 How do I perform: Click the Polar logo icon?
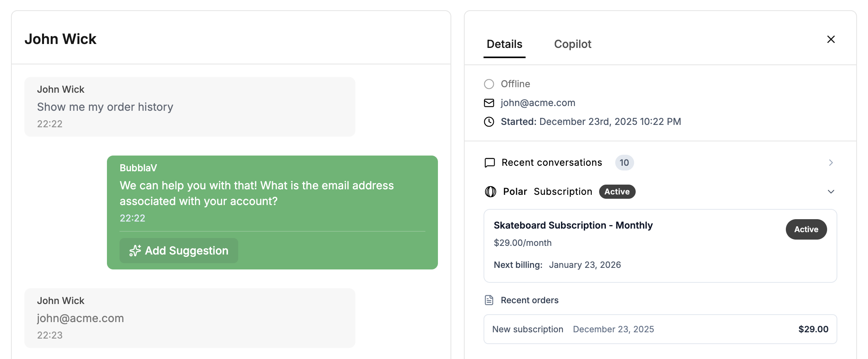[491, 192]
